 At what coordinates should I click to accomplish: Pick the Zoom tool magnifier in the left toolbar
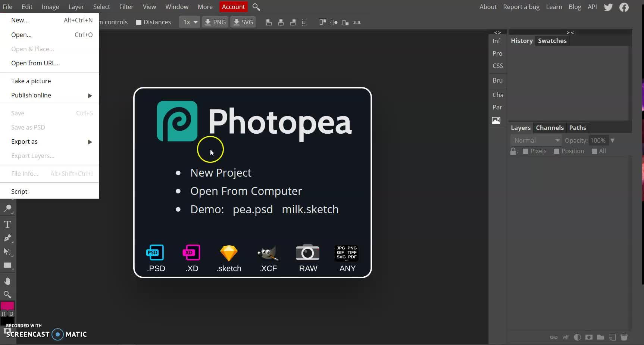(7, 295)
